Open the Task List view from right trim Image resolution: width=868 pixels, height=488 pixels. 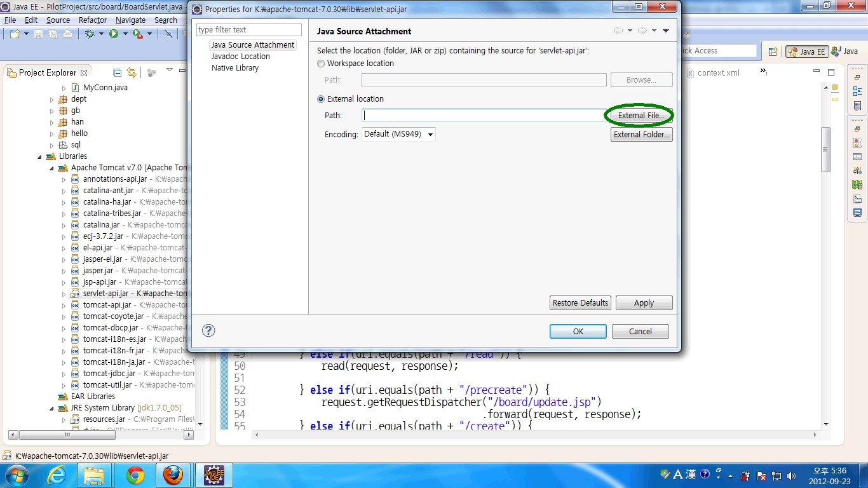[857, 105]
